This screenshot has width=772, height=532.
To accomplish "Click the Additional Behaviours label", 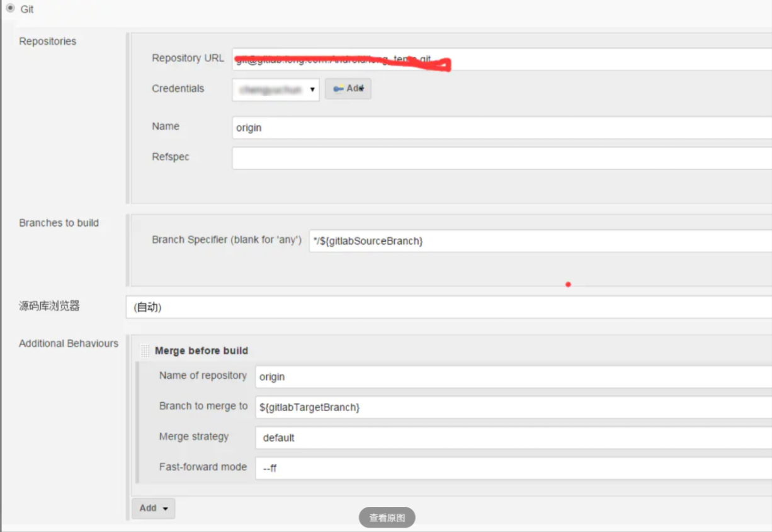I will [69, 344].
